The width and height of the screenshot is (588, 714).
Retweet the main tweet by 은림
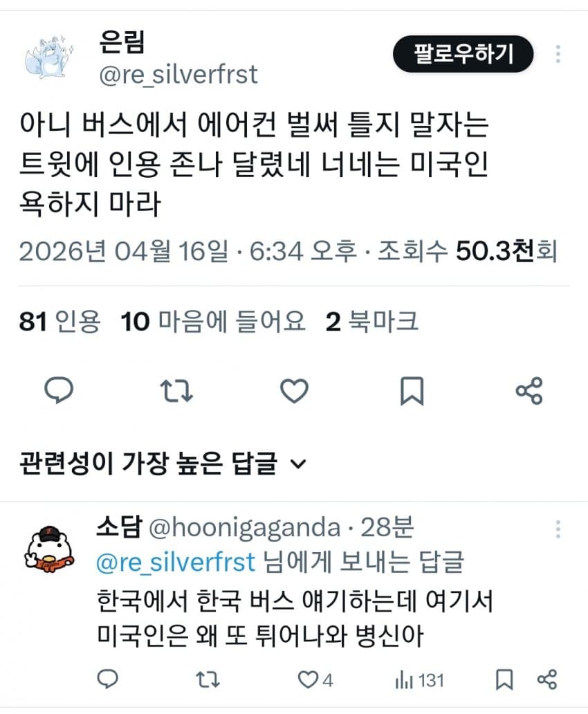[176, 391]
